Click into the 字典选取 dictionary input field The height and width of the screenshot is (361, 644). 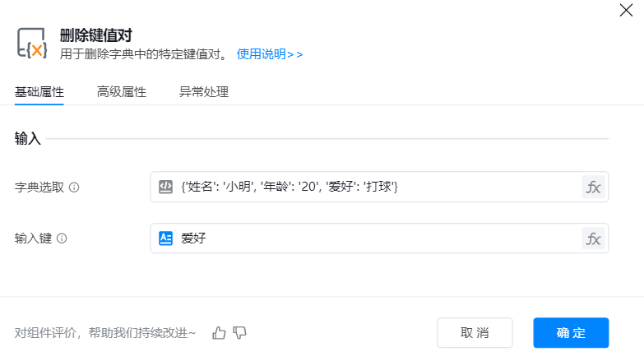[x=370, y=187]
